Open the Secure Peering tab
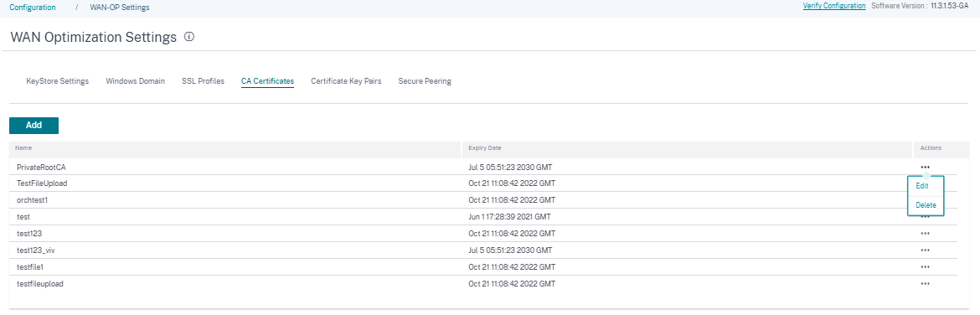980x315 pixels. [x=425, y=81]
